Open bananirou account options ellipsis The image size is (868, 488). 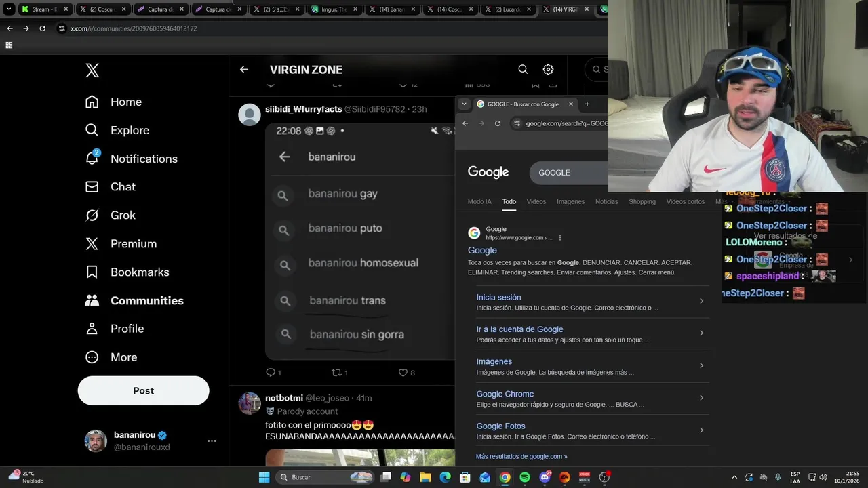pyautogui.click(x=212, y=441)
